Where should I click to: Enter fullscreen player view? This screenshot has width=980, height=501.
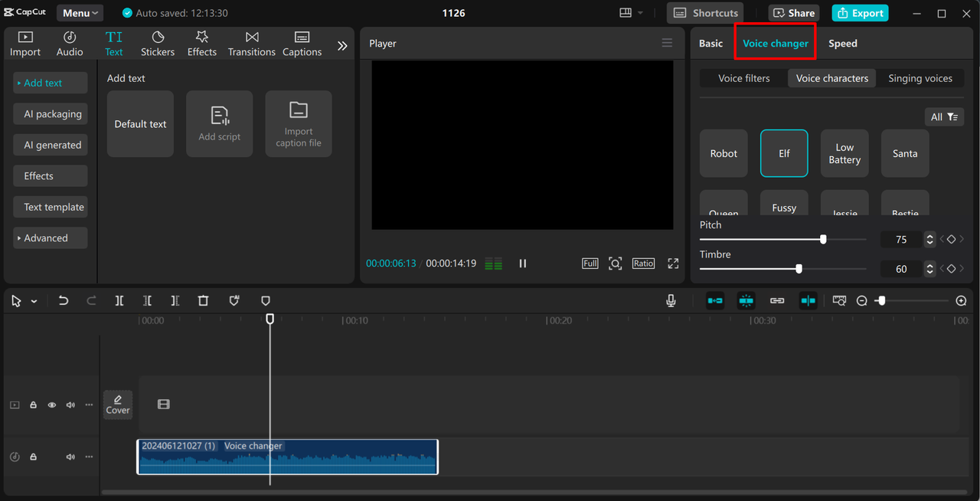click(673, 264)
